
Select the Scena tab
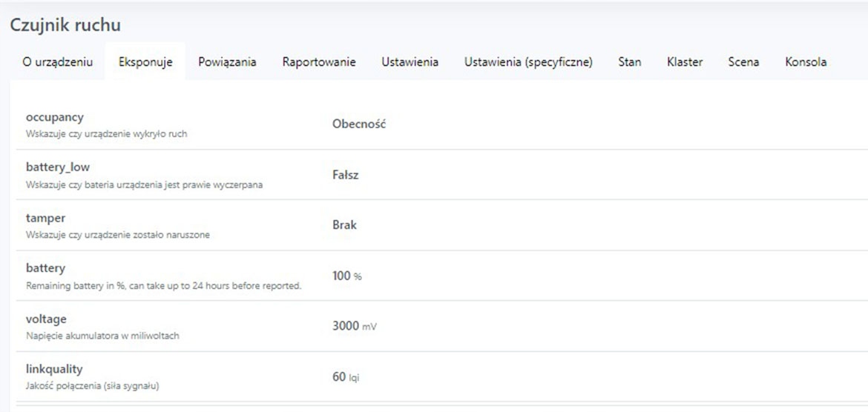[743, 62]
